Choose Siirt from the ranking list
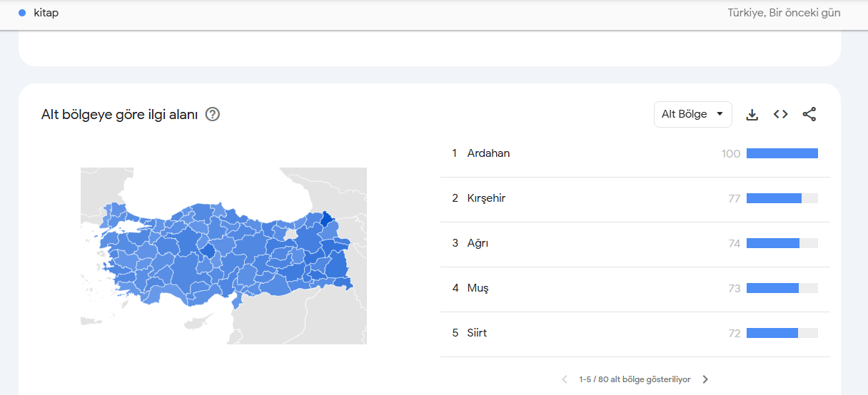Screen dimensions: 868x395 477,333
